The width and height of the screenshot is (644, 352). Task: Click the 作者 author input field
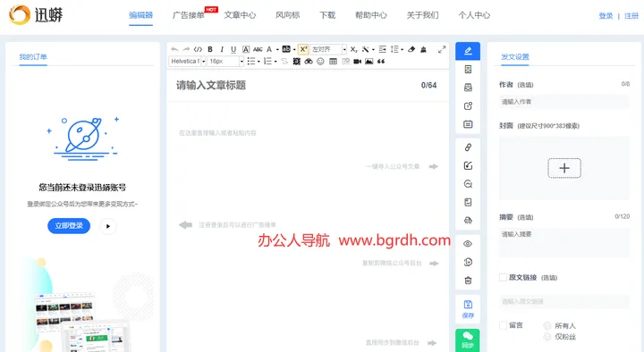tap(564, 102)
